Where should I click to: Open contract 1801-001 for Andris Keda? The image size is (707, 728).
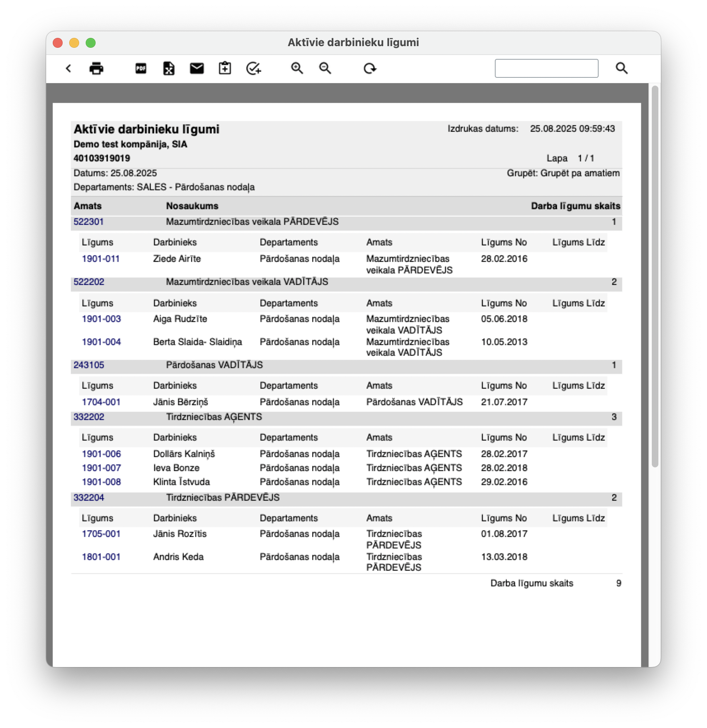coord(101,557)
